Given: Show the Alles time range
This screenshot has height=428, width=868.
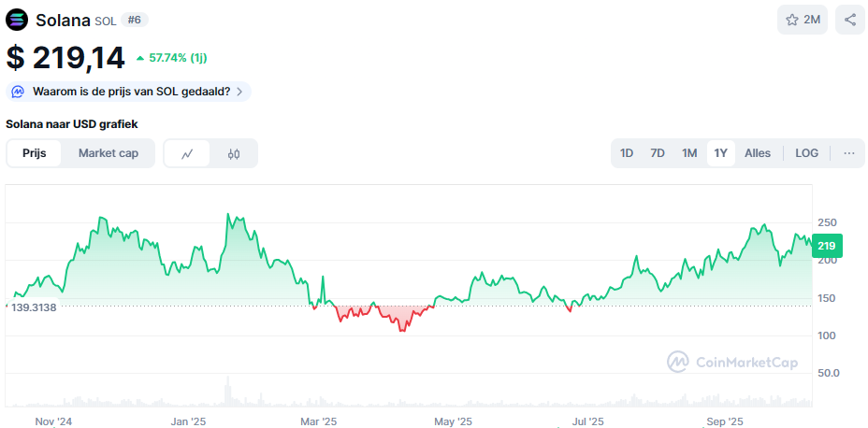Looking at the screenshot, I should (758, 153).
